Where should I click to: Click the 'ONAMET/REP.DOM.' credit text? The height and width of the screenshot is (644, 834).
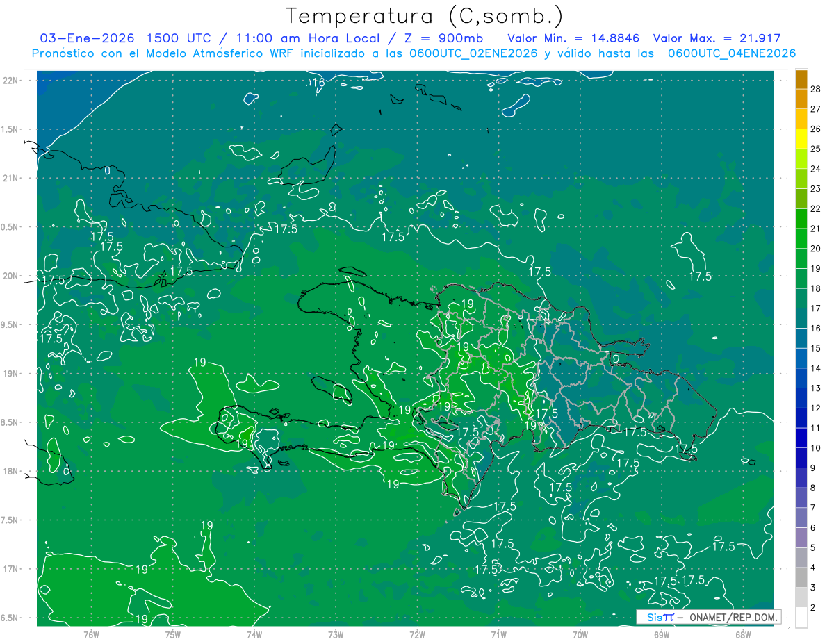(x=733, y=617)
